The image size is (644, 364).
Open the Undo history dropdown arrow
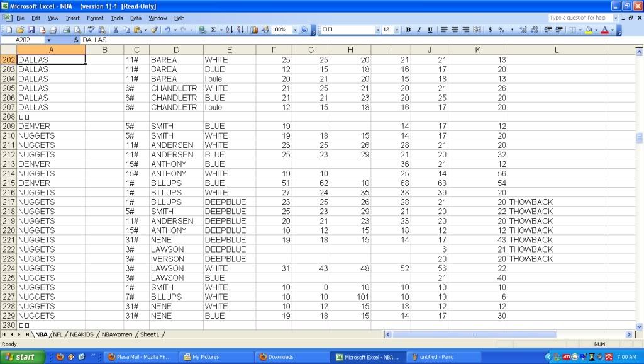pos(175,30)
